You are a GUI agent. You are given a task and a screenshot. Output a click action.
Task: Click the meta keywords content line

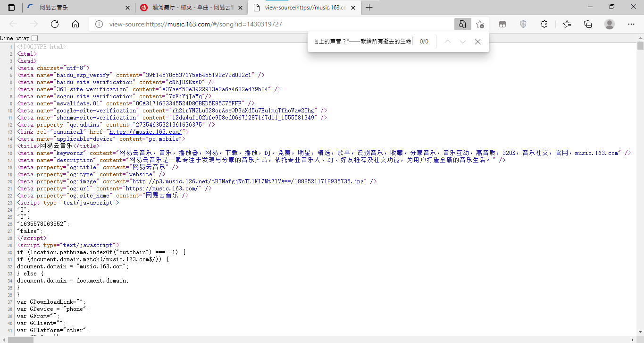pos(324,153)
